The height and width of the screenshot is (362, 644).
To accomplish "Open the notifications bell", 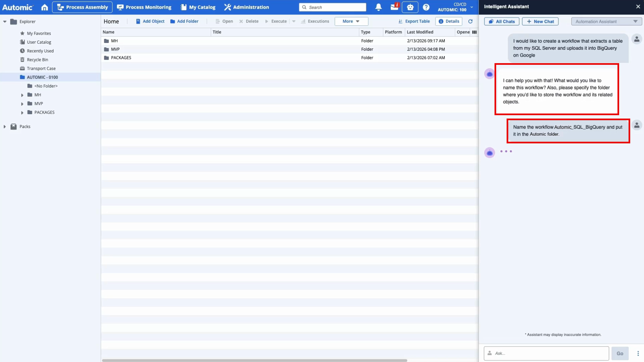I will pyautogui.click(x=378, y=7).
